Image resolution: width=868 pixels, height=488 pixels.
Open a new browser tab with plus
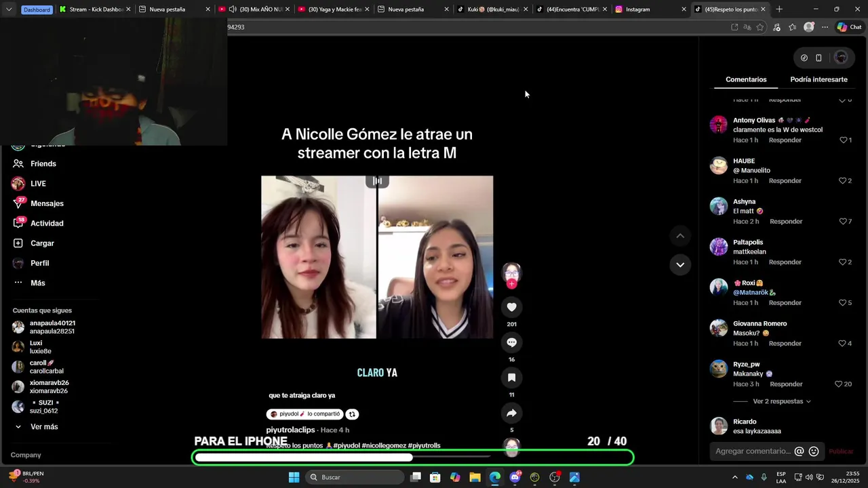click(x=779, y=9)
